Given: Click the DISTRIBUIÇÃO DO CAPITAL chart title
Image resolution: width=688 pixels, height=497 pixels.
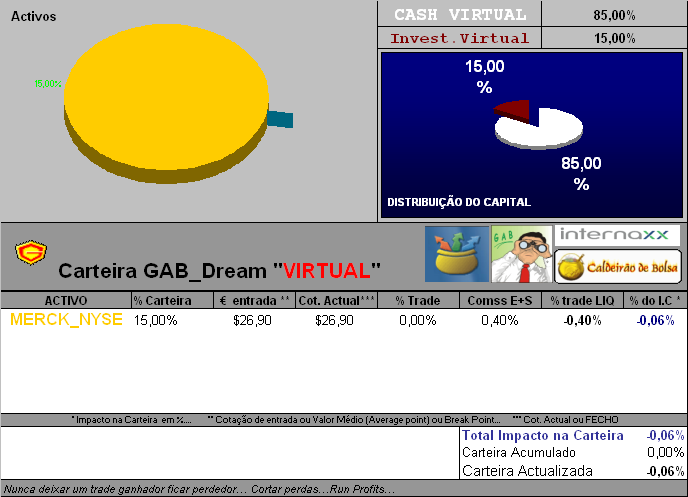Looking at the screenshot, I should click(459, 202).
